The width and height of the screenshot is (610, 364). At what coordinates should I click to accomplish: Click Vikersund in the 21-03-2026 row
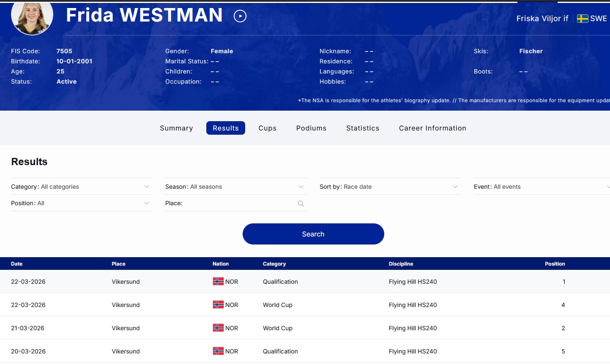point(126,328)
